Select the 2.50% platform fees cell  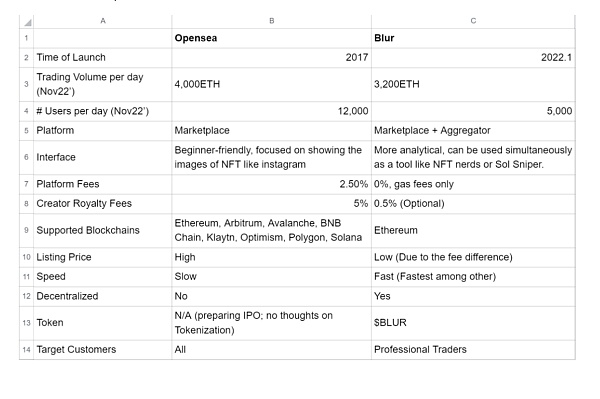click(271, 184)
